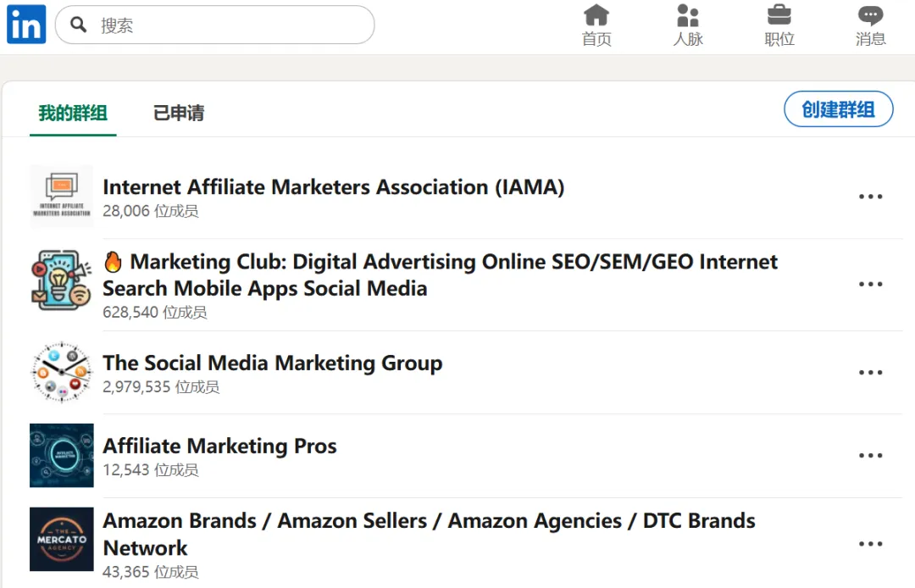Show options for Social Media Marketing Group
Screen dimensions: 915x588
coord(870,373)
